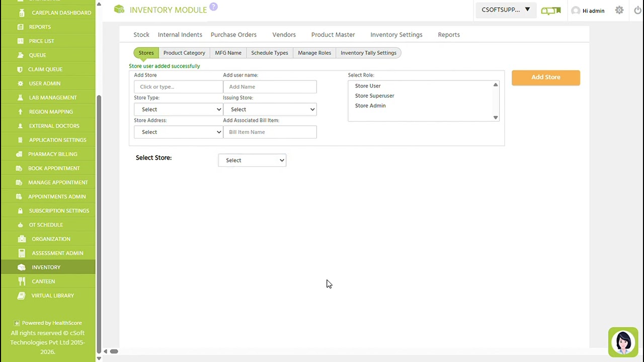
Task: Switch to MFG Name sub-tab
Action: pyautogui.click(x=228, y=53)
